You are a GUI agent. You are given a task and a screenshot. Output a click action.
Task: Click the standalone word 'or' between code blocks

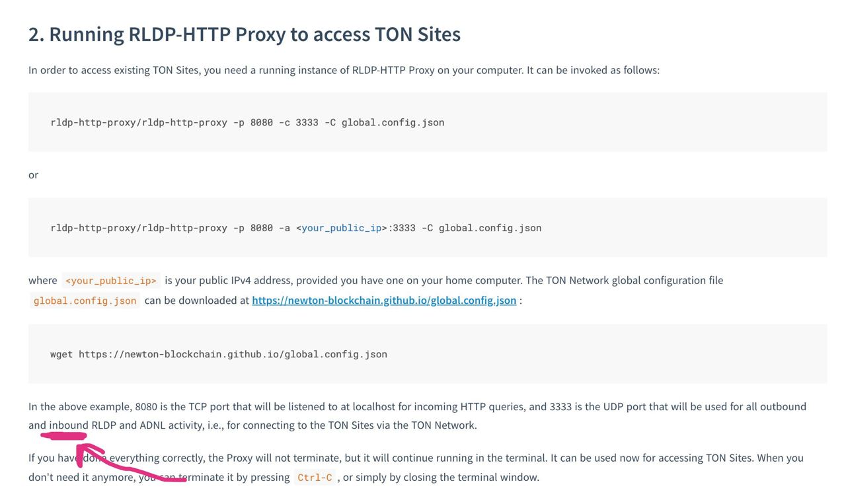pyautogui.click(x=33, y=175)
